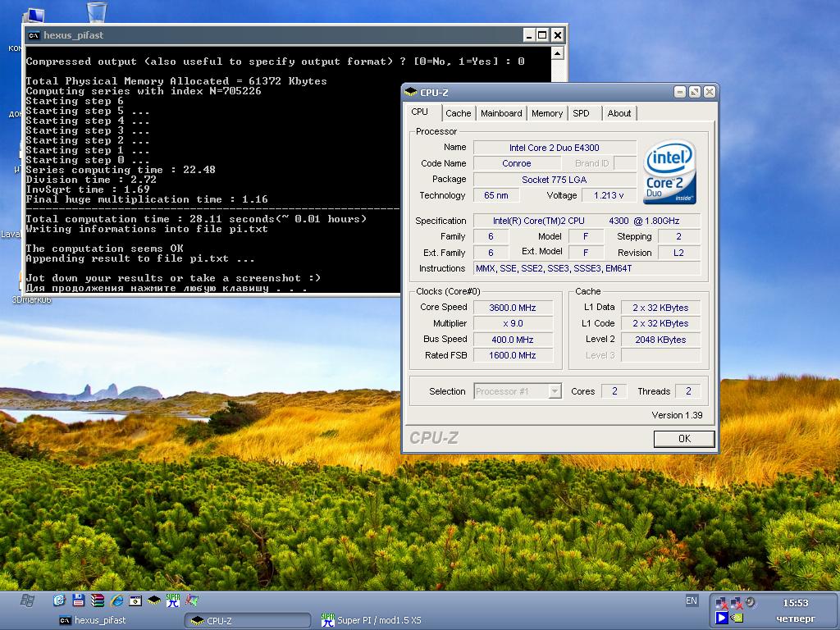Click the CPU-Z taskbar button
The width and height of the screenshot is (840, 630).
(248, 620)
